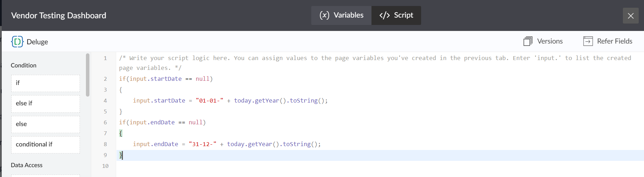Switch to the Variables tab

point(341,15)
